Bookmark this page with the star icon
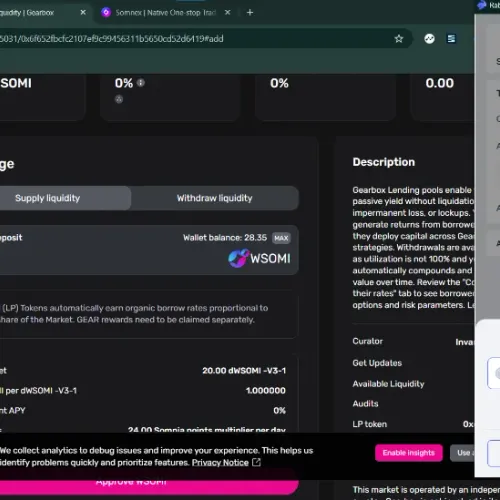The width and height of the screenshot is (500, 500). coord(399,39)
